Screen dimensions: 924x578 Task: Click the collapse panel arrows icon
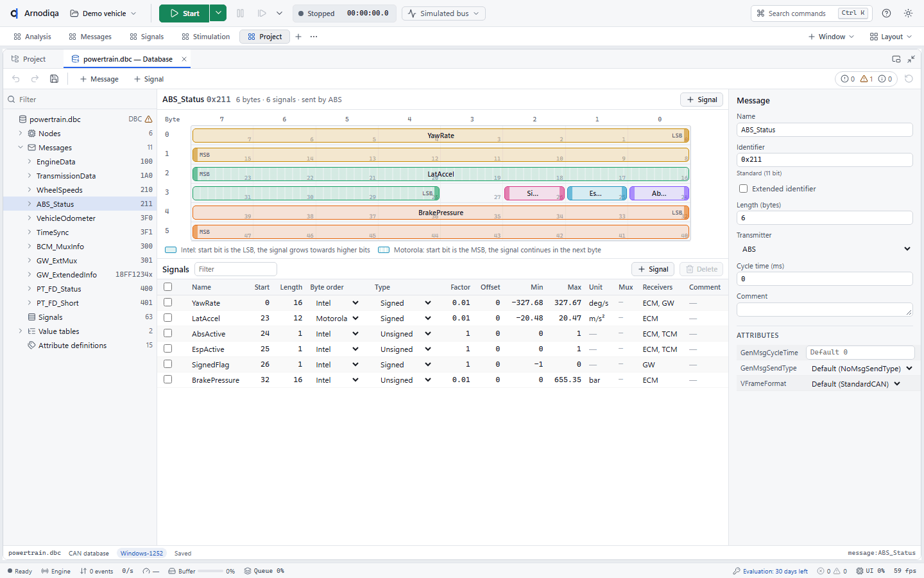[911, 59]
